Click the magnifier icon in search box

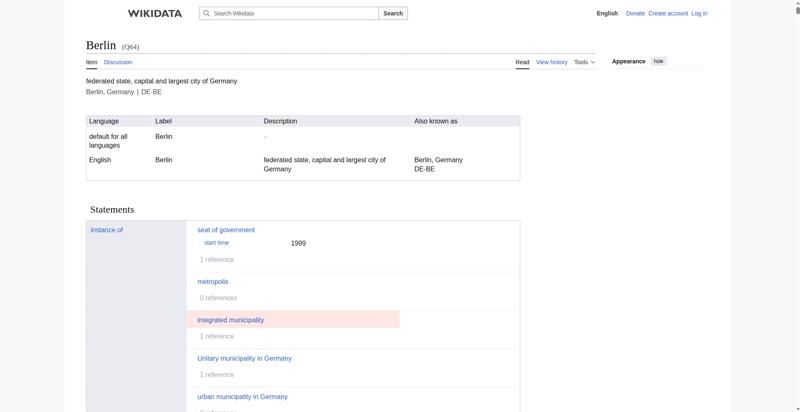pos(207,13)
